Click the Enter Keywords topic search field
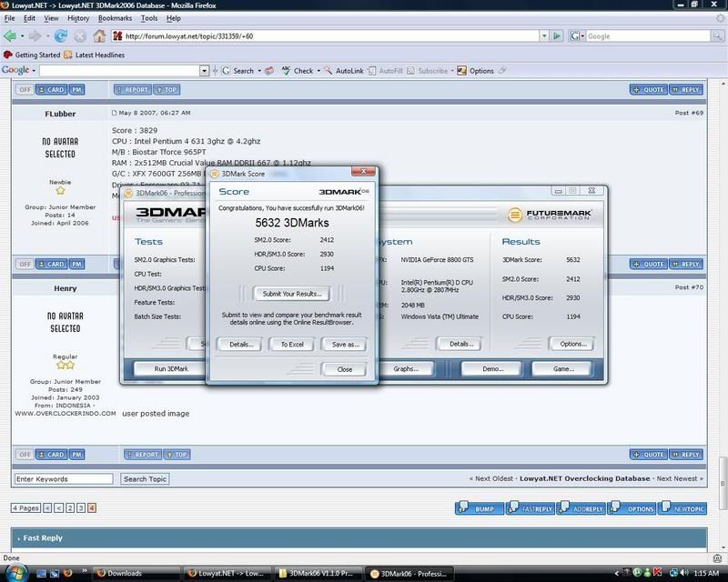Image resolution: width=728 pixels, height=582 pixels. tap(64, 478)
